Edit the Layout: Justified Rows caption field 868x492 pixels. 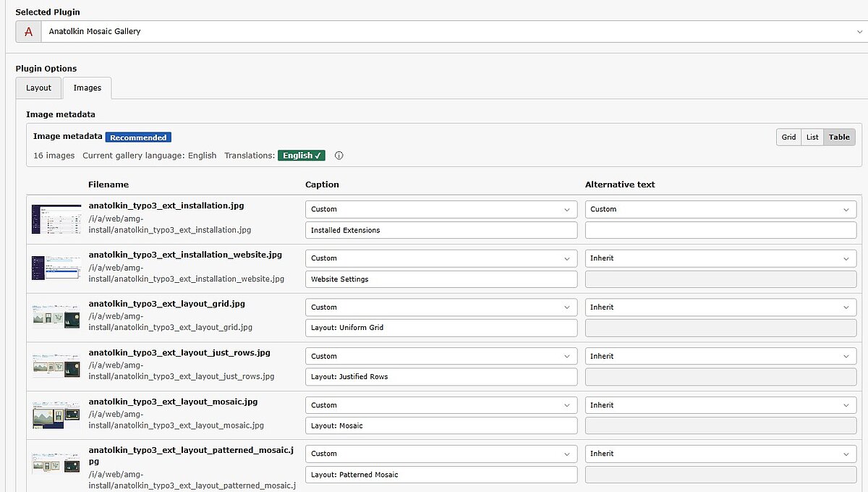pos(441,377)
